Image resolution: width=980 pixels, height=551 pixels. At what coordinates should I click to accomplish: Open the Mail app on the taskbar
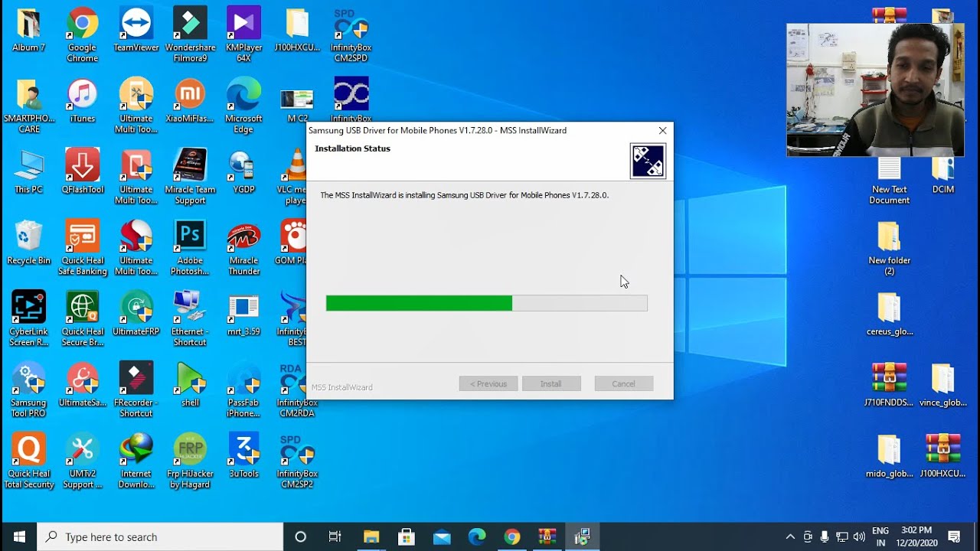442,536
